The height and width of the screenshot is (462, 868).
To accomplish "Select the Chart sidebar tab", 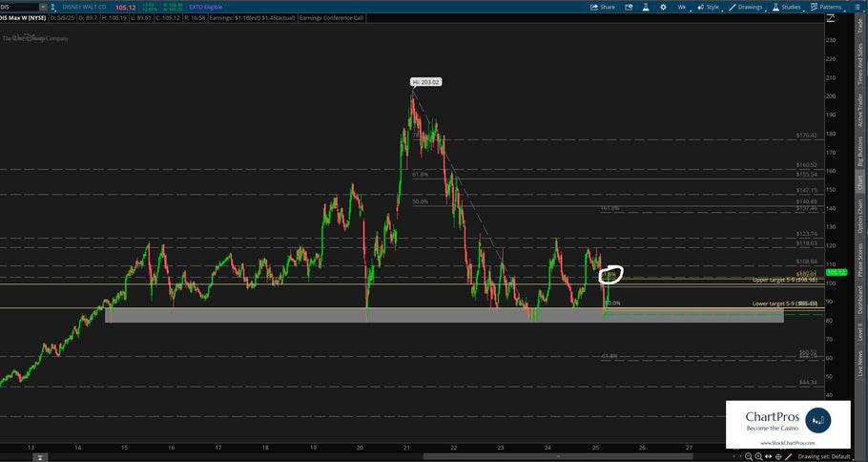I will point(860,183).
